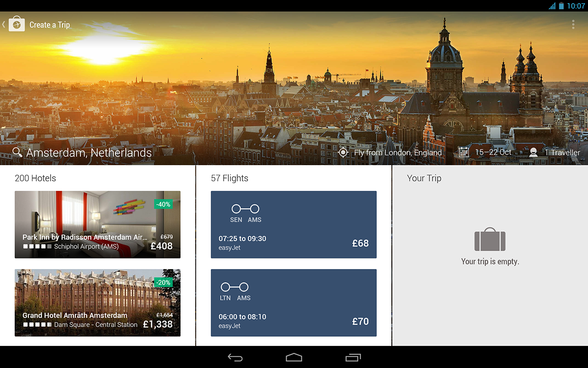Tap the £70 flight price
Screen dimensions: 588x368
pyautogui.click(x=361, y=322)
